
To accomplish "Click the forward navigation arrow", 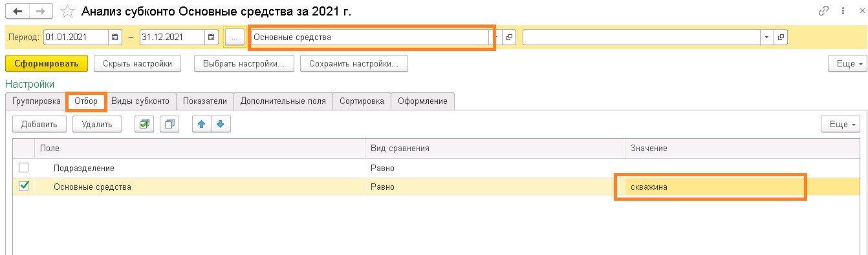I will click(40, 11).
